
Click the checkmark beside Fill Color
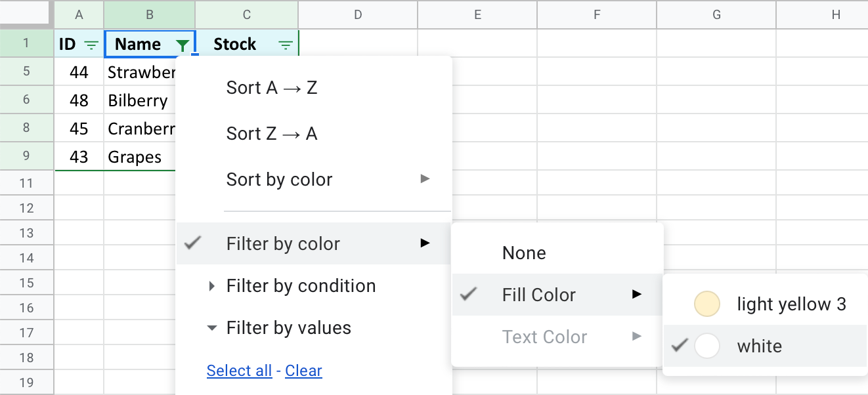coord(468,295)
